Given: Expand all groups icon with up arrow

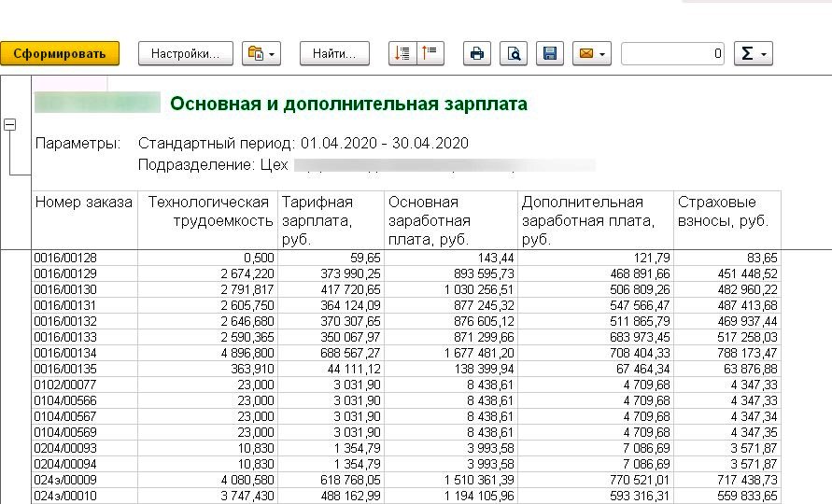Looking at the screenshot, I should pyautogui.click(x=430, y=53).
